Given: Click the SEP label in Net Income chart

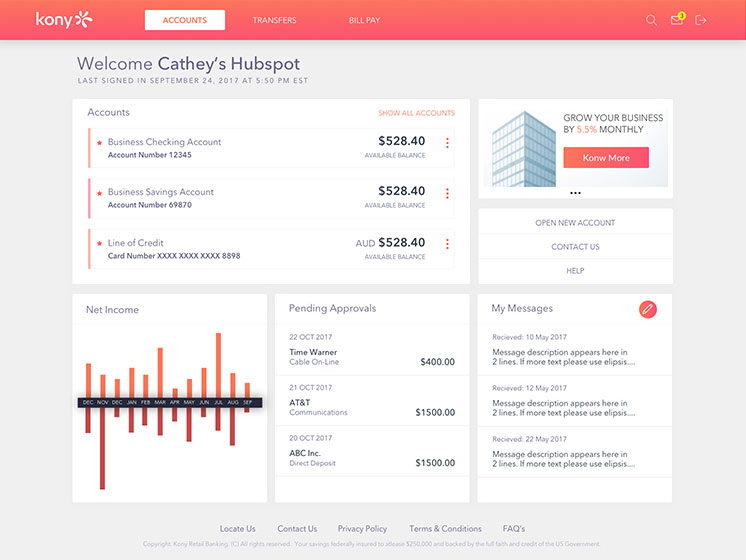Looking at the screenshot, I should (x=247, y=403).
